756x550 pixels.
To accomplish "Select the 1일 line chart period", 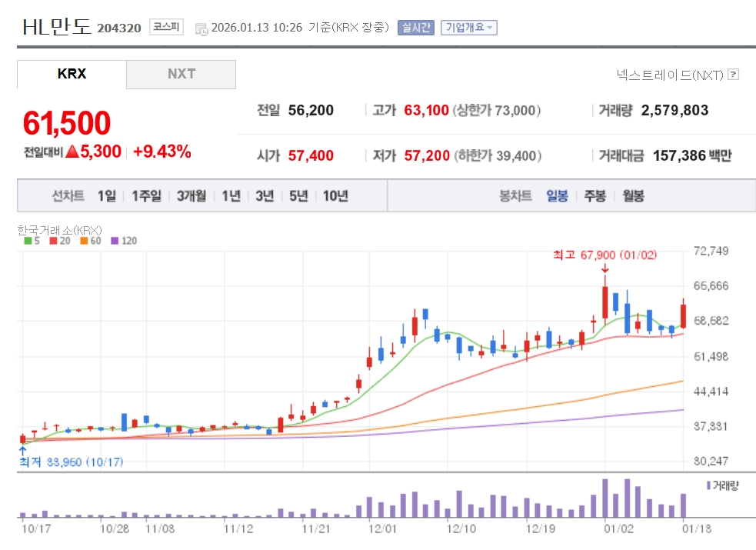I will click(107, 195).
